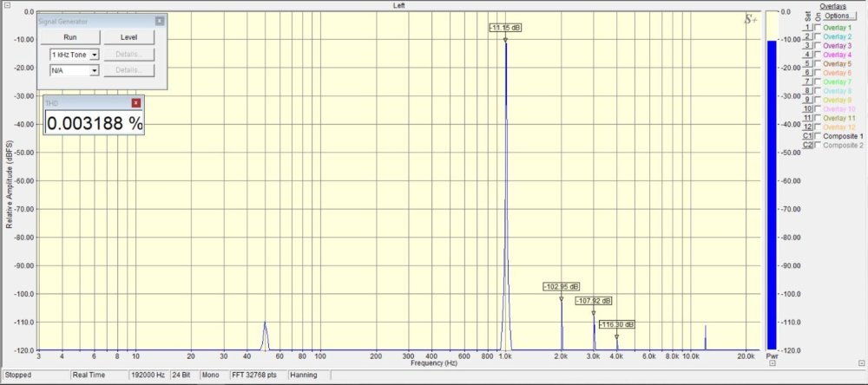Screen dimensions: 868x385
Task: Toggle Overlay 5 on
Action: coord(818,64)
